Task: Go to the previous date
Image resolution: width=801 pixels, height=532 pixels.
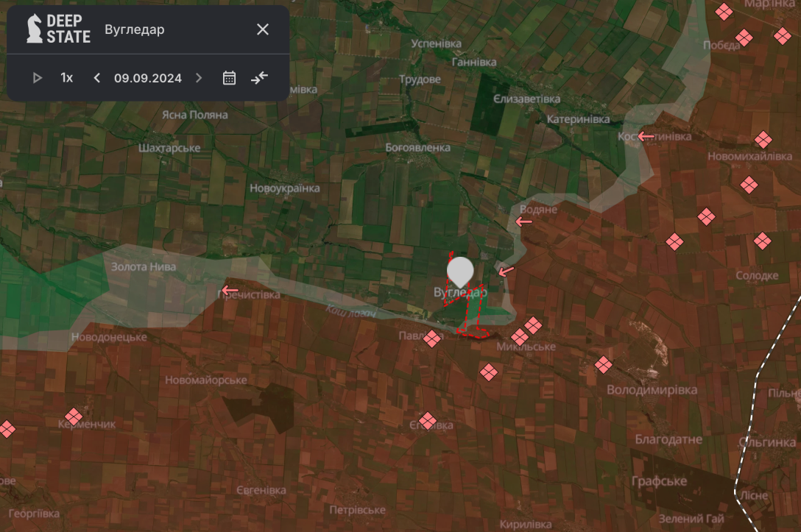Action: coord(96,78)
